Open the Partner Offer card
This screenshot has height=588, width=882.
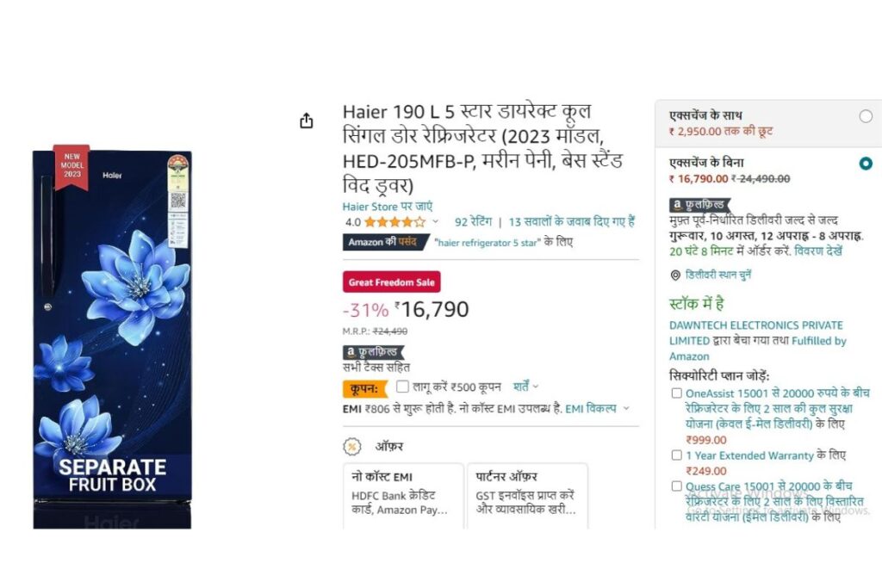click(528, 495)
